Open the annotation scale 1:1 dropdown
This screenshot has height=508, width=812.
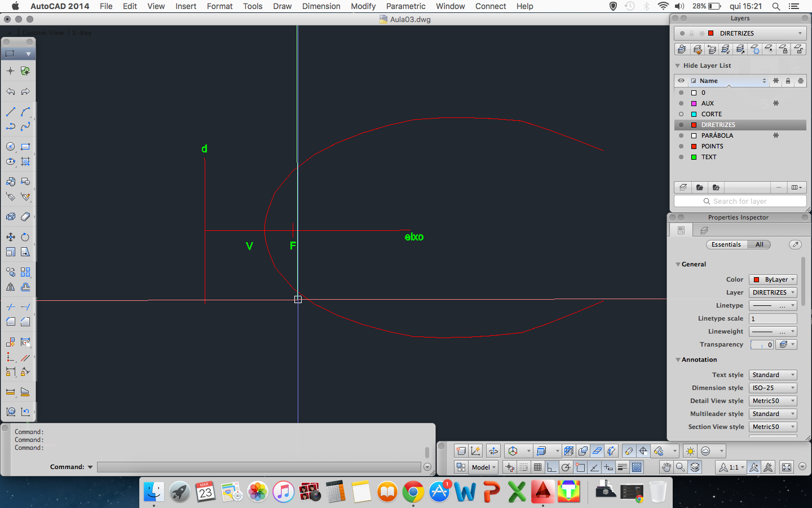731,467
